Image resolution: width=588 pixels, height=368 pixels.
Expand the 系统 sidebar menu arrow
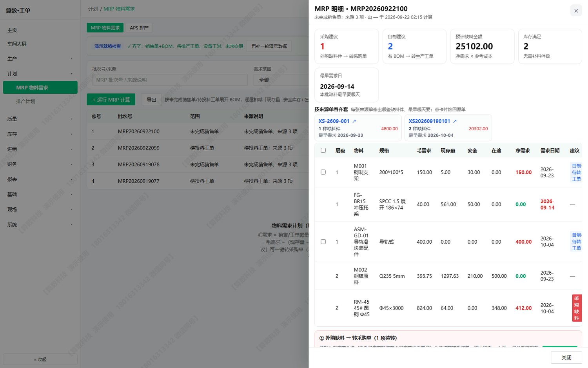[x=71, y=225]
